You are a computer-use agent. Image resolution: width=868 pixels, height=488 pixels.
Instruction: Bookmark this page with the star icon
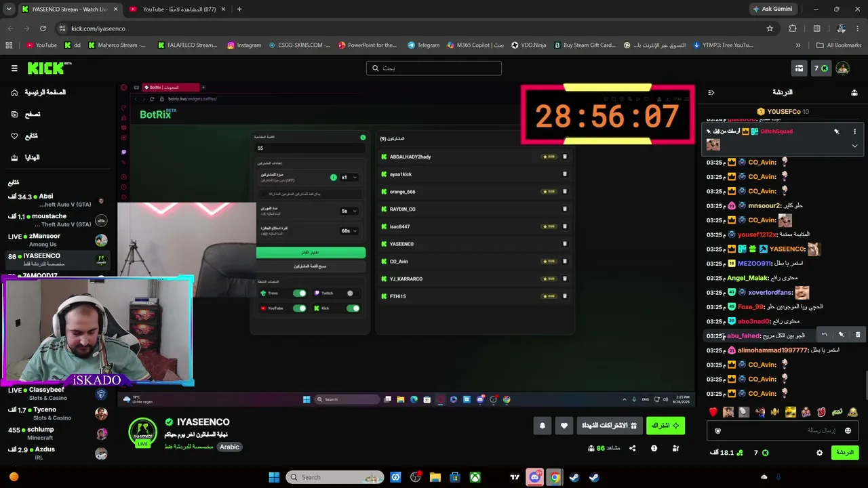pyautogui.click(x=770, y=28)
